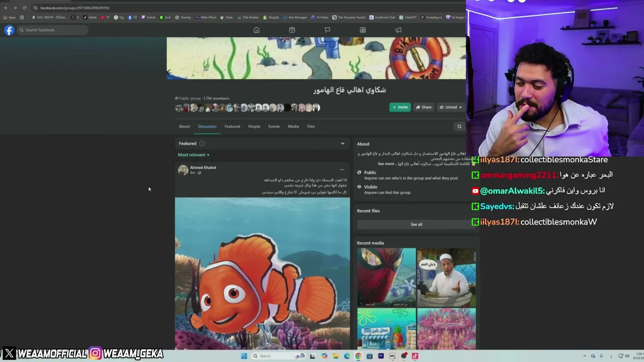Click the Search Facebook field
This screenshot has width=644, height=362.
point(53,30)
